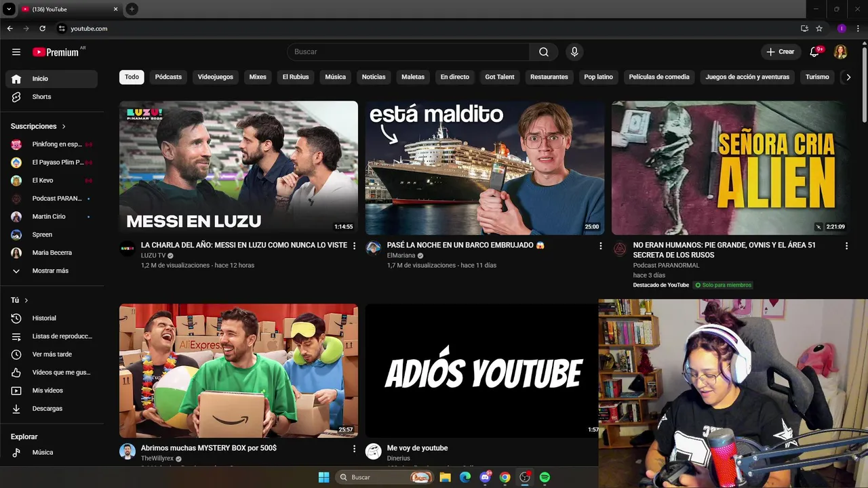868x488 pixels.
Task: Open options for Mystery Box video
Action: click(354, 449)
